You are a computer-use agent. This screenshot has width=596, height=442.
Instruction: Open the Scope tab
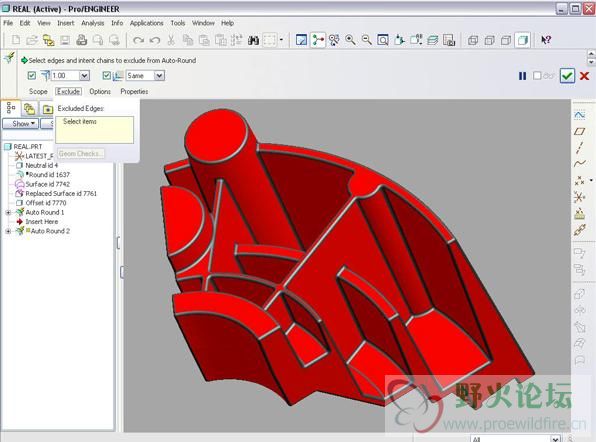pos(38,92)
